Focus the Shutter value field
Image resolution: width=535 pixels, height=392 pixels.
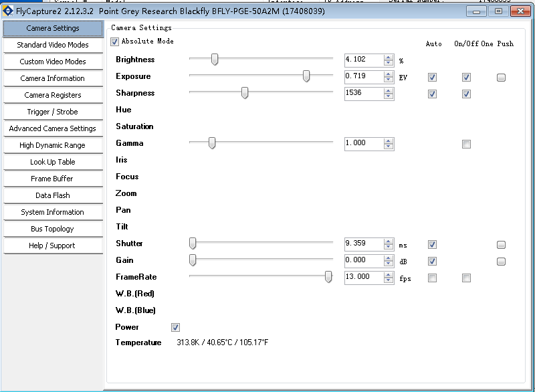coord(364,244)
